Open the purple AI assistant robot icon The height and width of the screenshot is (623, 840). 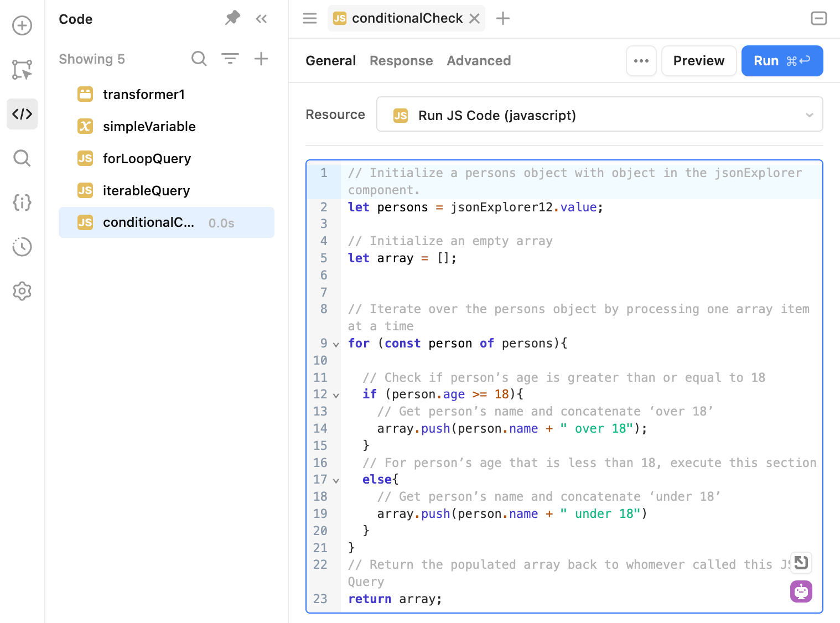(x=801, y=591)
